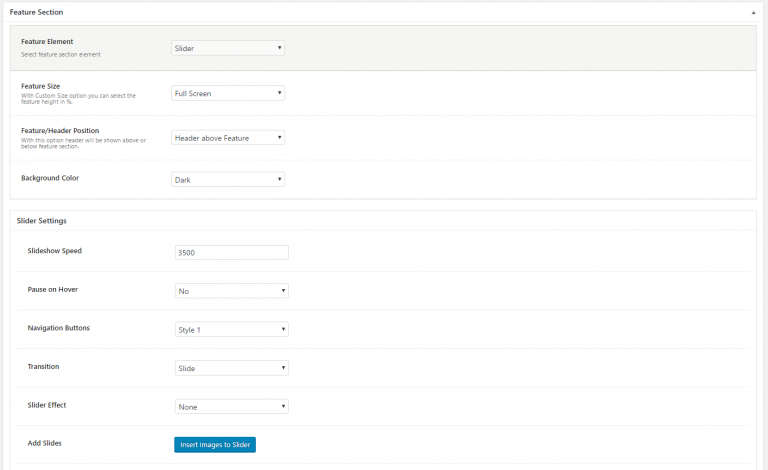
Task: Open the Transition dropdown
Action: 231,368
